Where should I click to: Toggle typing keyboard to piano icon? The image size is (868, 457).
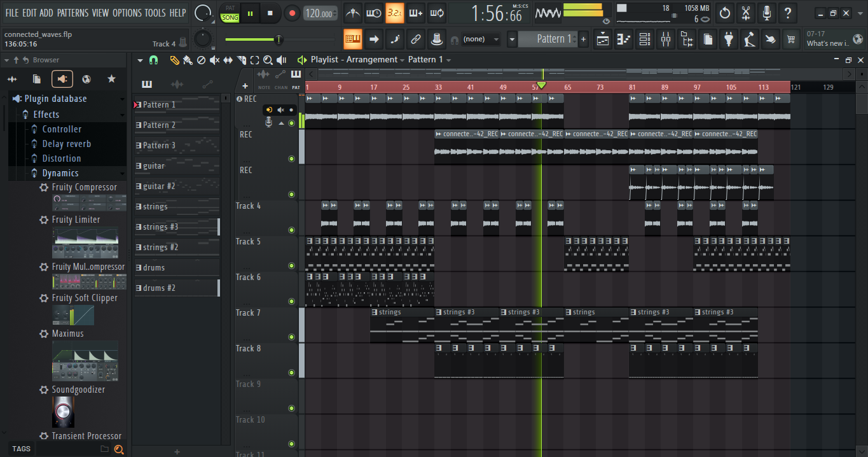[353, 39]
